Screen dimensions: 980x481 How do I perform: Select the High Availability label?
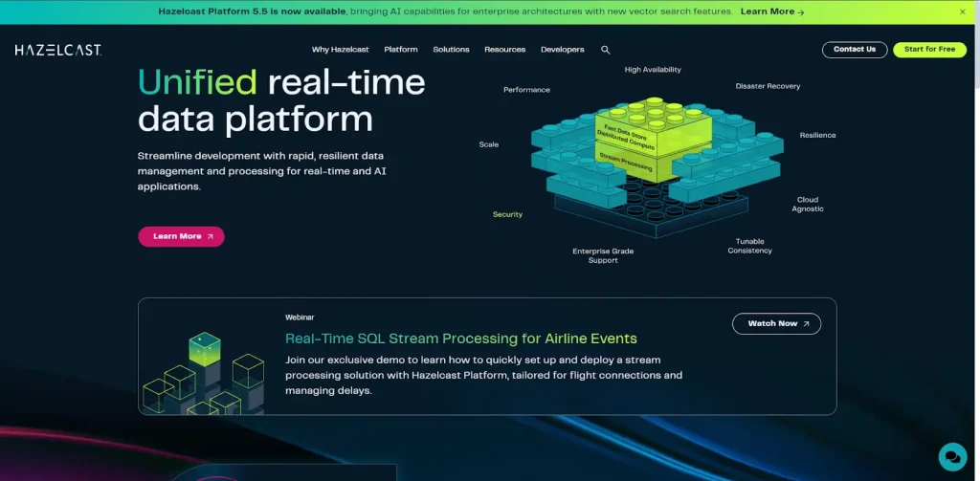[653, 70]
